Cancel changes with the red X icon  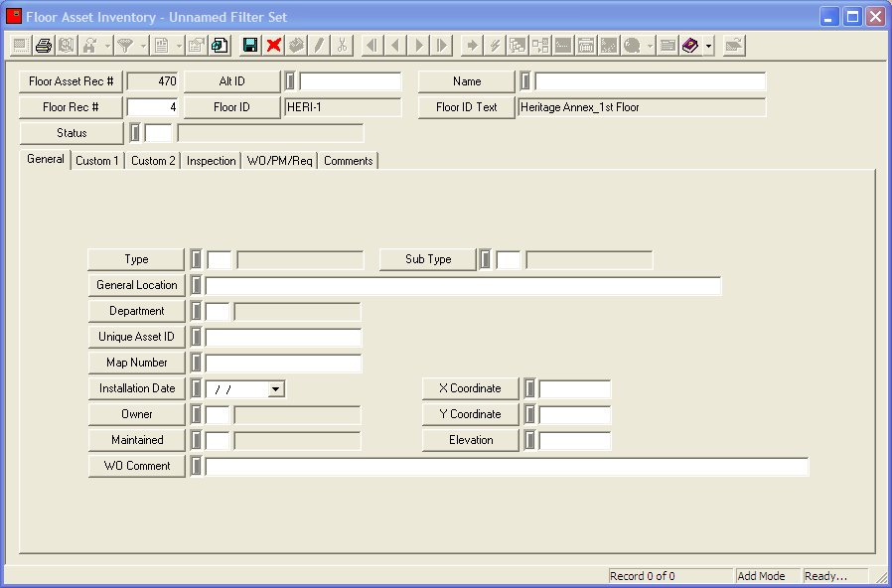click(273, 46)
